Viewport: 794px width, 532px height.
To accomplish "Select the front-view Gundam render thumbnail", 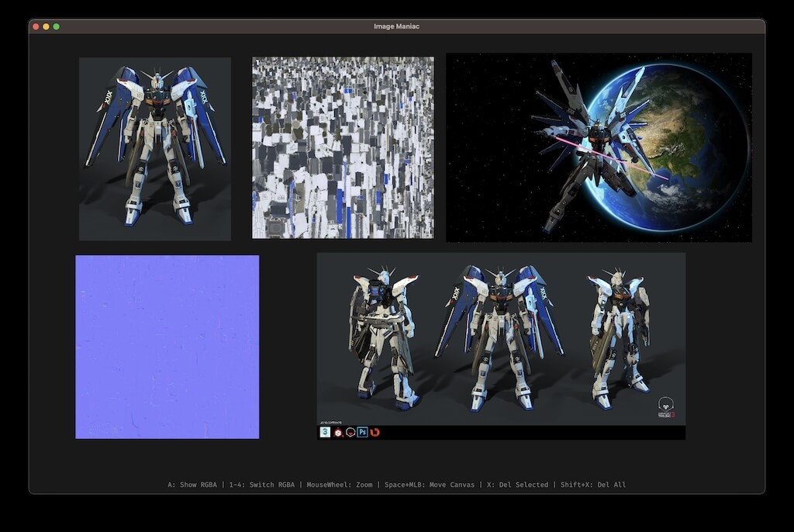I will coord(155,149).
